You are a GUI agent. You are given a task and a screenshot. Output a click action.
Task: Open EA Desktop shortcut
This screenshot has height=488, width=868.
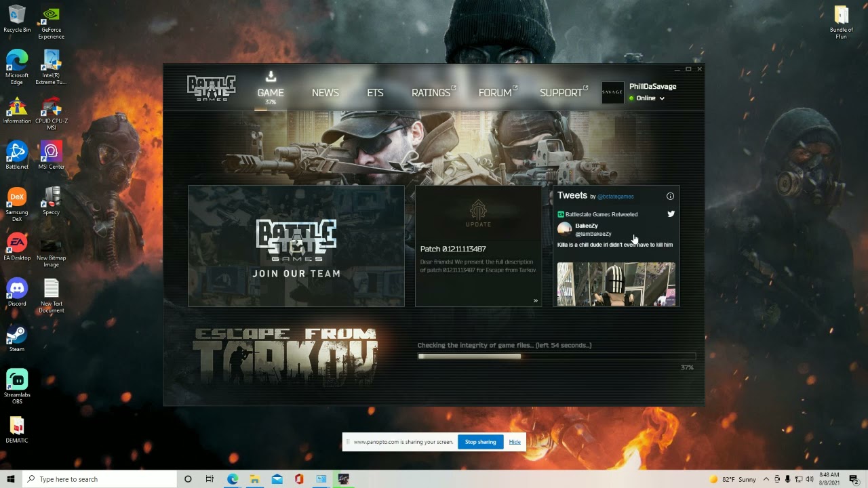pyautogui.click(x=17, y=247)
